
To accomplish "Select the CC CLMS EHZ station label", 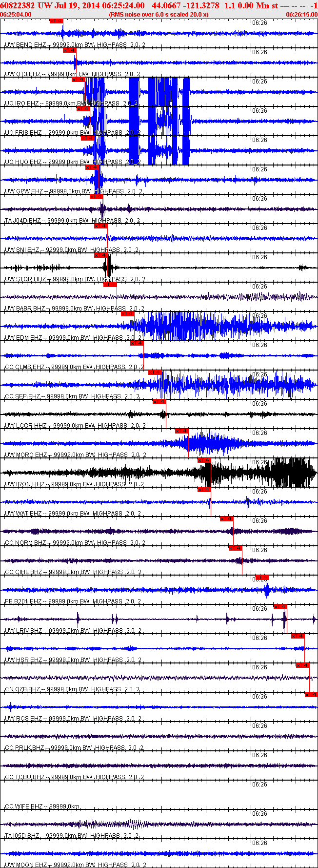I will (x=75, y=367).
